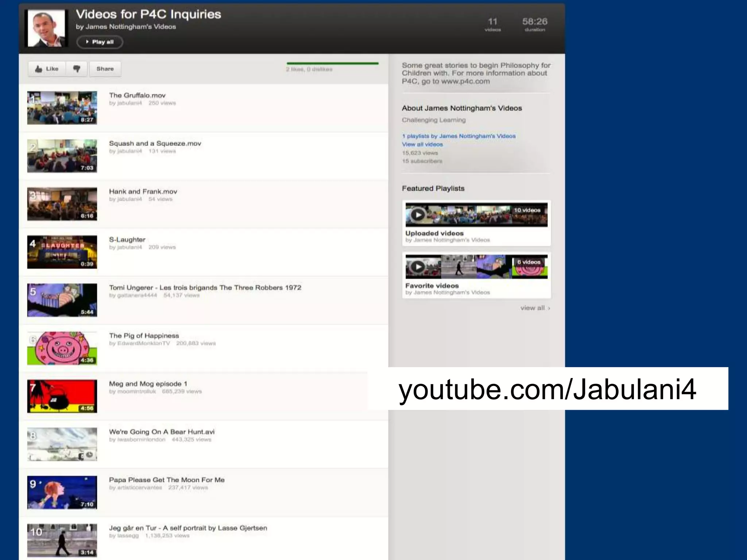Click Papa Please Get The Moon For Me title

167,480
